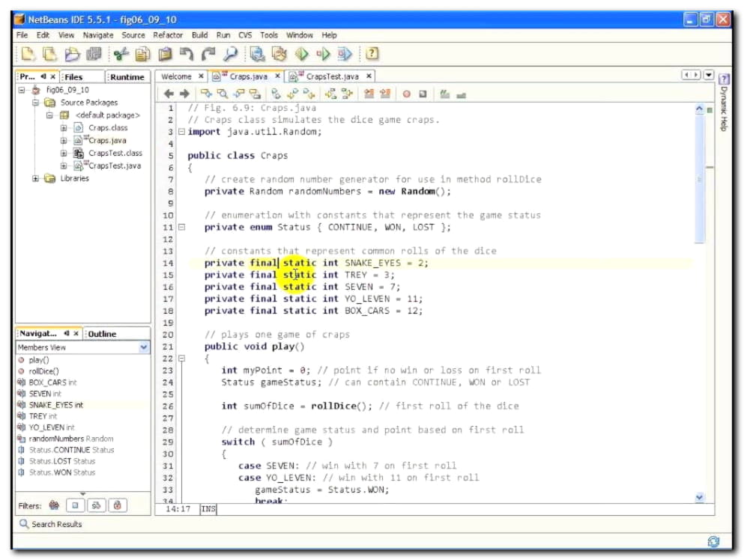This screenshot has width=744, height=560.
Task: Toggle the Show Non-Public Members filter button
Action: pos(118,505)
